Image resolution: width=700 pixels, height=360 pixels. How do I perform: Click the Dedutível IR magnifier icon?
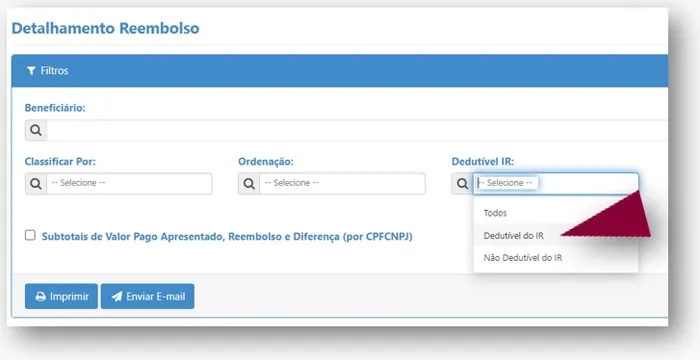click(462, 184)
